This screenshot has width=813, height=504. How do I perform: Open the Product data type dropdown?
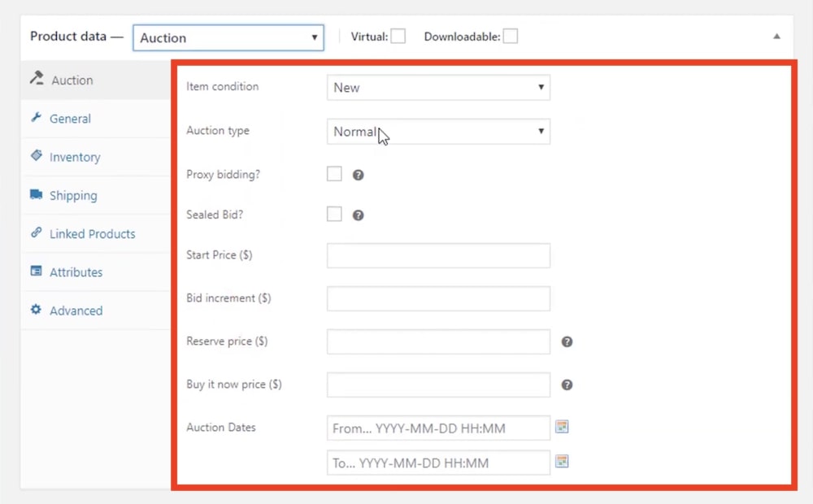pos(228,38)
